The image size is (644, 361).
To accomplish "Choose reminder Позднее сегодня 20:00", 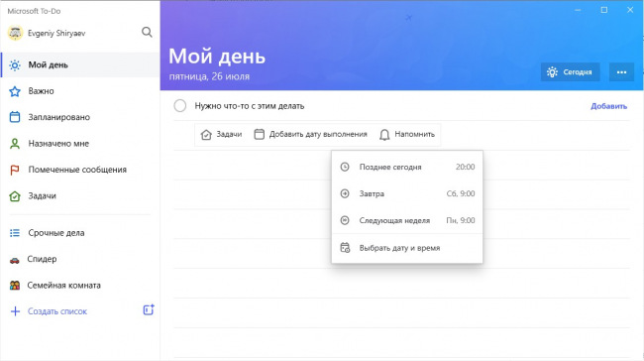I will 407,167.
